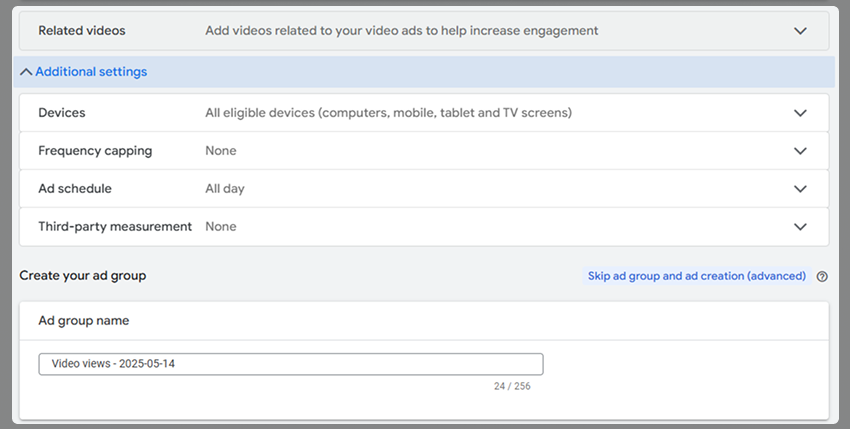
Task: Expand the Ad schedule chevron
Action: pos(800,189)
